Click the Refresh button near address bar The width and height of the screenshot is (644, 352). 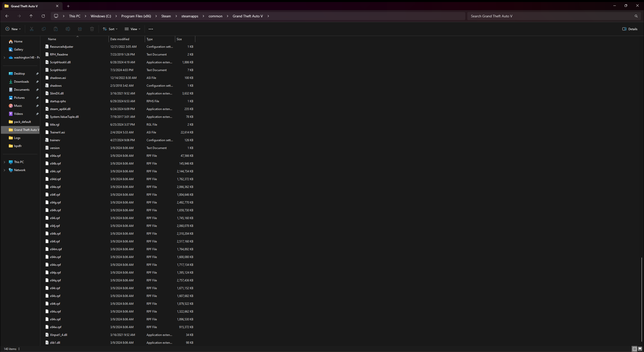[x=43, y=16]
